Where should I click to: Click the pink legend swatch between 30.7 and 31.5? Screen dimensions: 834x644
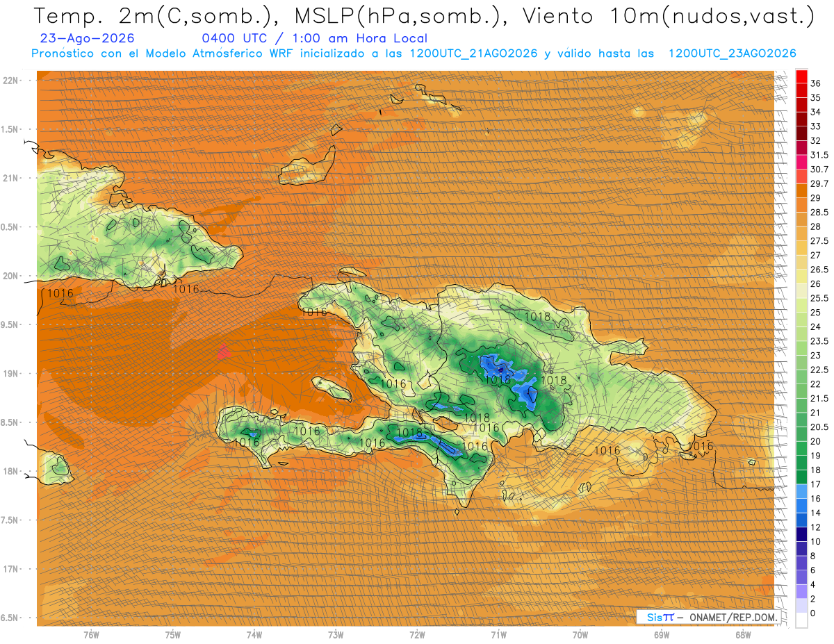[x=801, y=162]
